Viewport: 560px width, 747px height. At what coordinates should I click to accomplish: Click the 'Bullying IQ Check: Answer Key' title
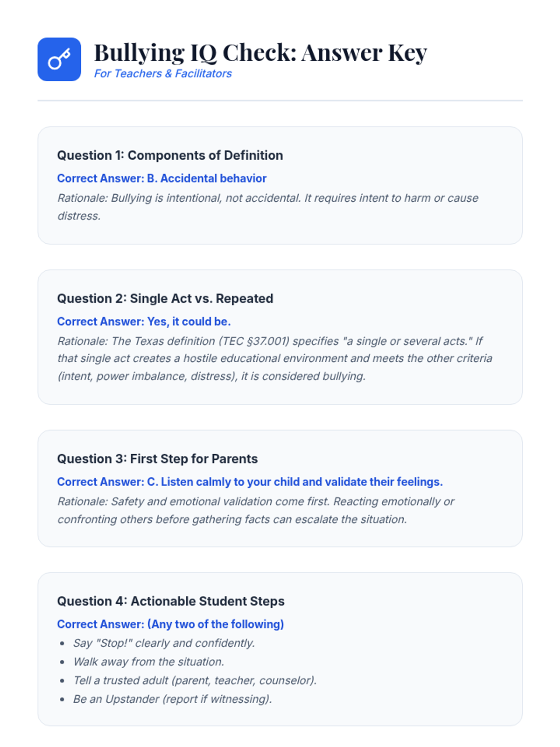pyautogui.click(x=260, y=52)
